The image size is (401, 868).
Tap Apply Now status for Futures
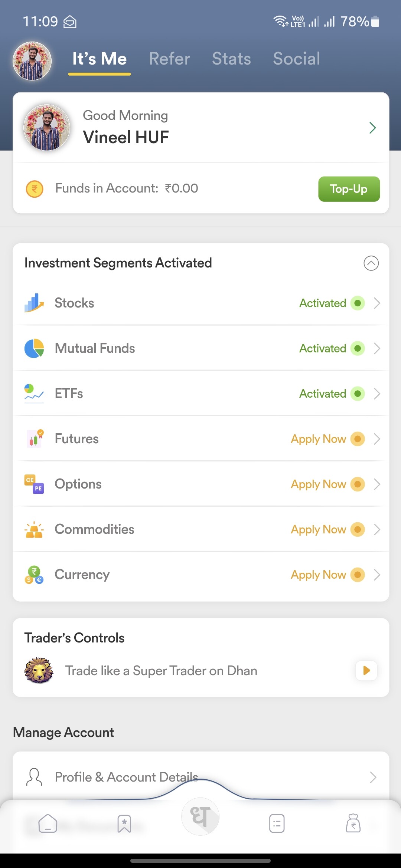coord(319,439)
